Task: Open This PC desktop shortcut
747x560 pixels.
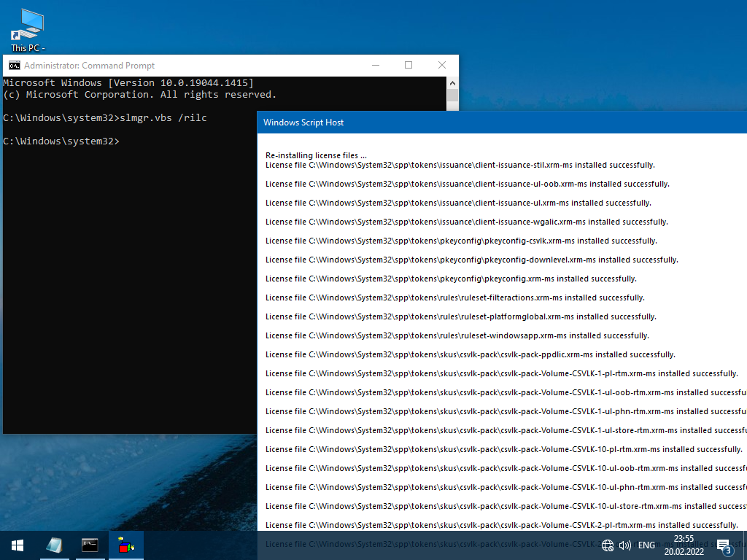Action: point(28,29)
